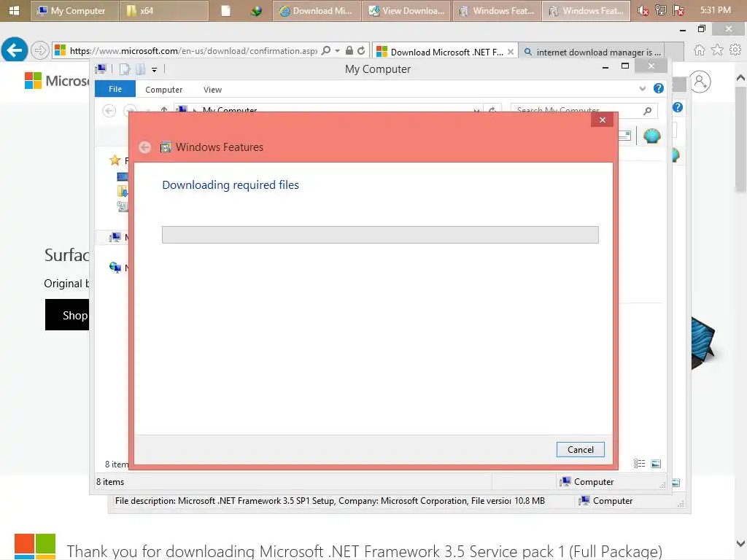Click the blue help icon behind My Computer
Screen dimensions: 747x560
678,108
